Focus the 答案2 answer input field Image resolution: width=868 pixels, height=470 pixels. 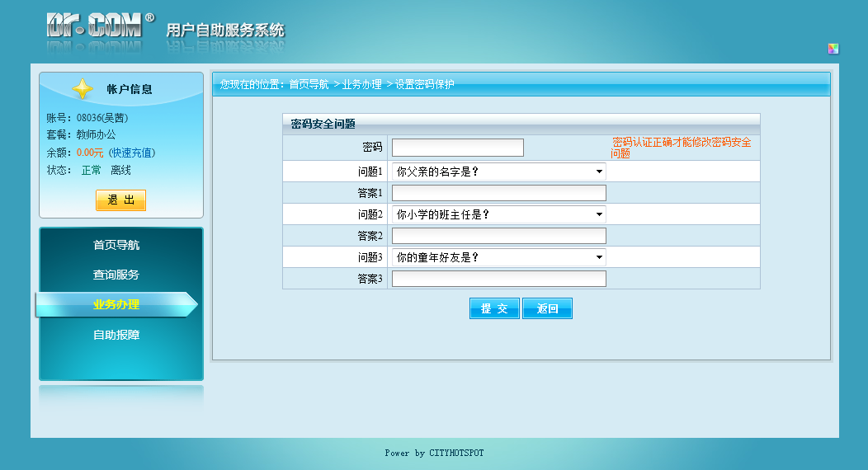tap(498, 236)
